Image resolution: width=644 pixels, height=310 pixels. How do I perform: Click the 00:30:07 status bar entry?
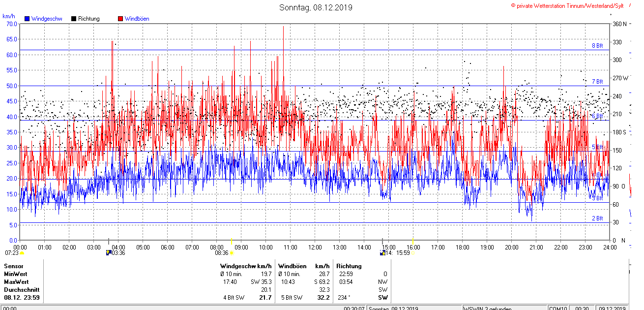[354, 309]
